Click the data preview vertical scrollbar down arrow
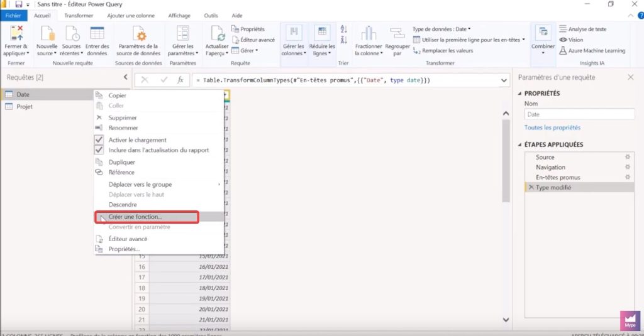Screen dimensions: 644x336 coord(506,320)
